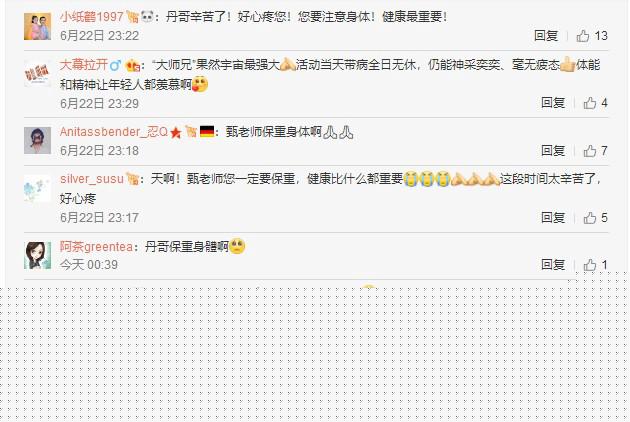
Task: Click thumbs-up on silver_susu's comment
Action: [x=595, y=218]
